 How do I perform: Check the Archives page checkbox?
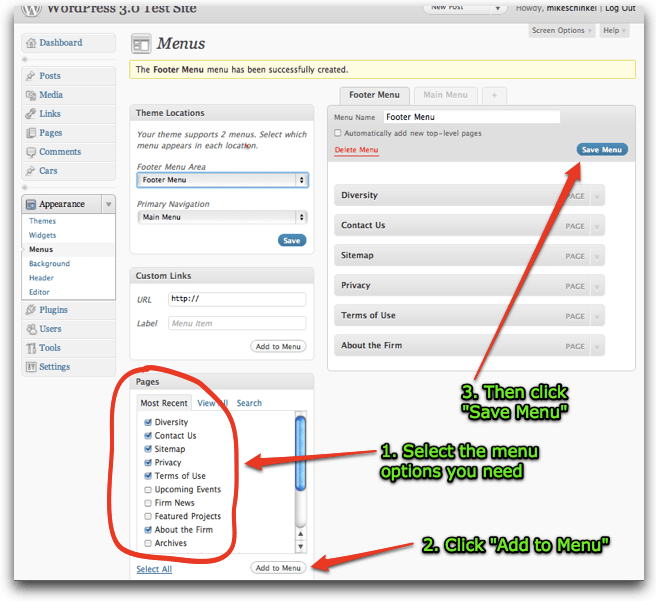(148, 543)
